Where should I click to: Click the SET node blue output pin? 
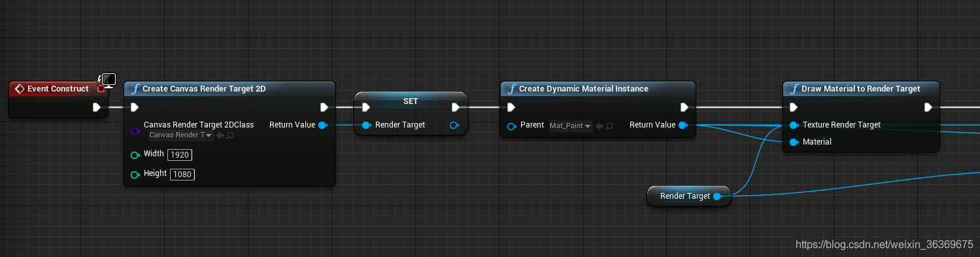[454, 125]
